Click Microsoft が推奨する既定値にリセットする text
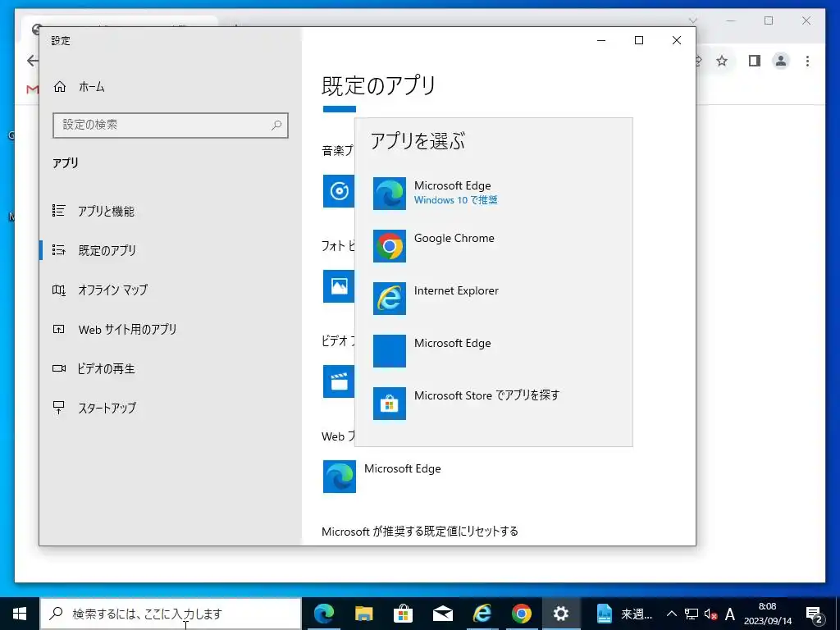The image size is (840, 630). tap(420, 532)
